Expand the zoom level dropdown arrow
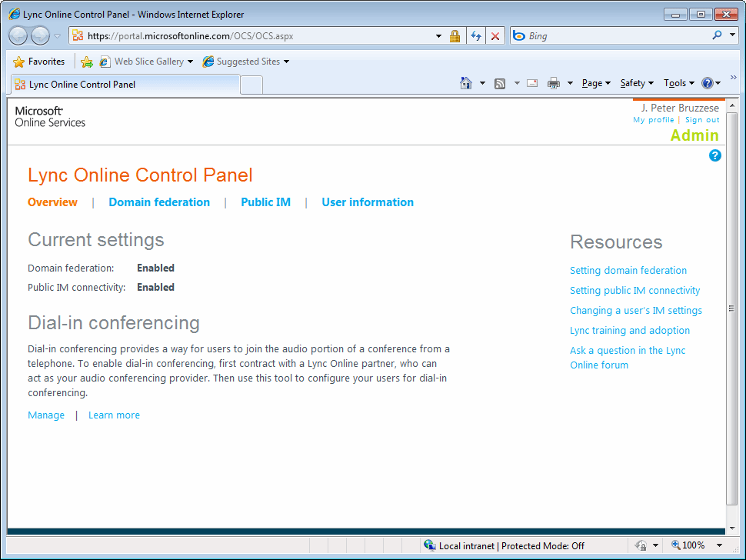The image size is (746, 560). pyautogui.click(x=719, y=545)
